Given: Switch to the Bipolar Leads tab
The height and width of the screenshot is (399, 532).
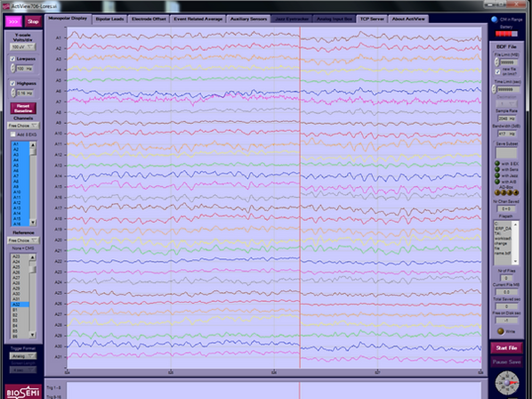Looking at the screenshot, I should point(110,19).
